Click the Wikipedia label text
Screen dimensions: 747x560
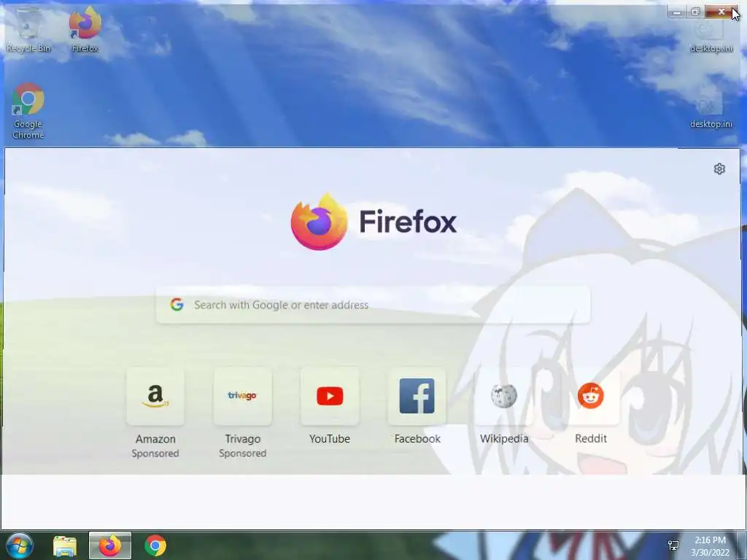coord(504,439)
